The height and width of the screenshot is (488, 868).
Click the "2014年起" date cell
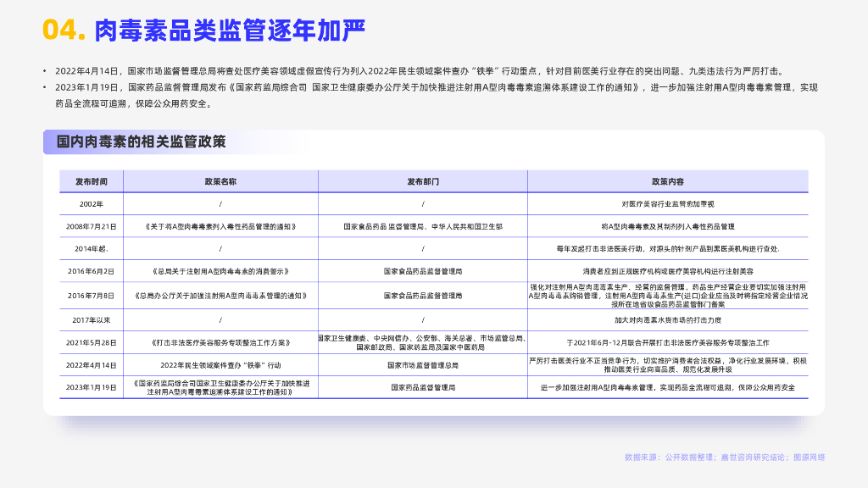(91, 249)
